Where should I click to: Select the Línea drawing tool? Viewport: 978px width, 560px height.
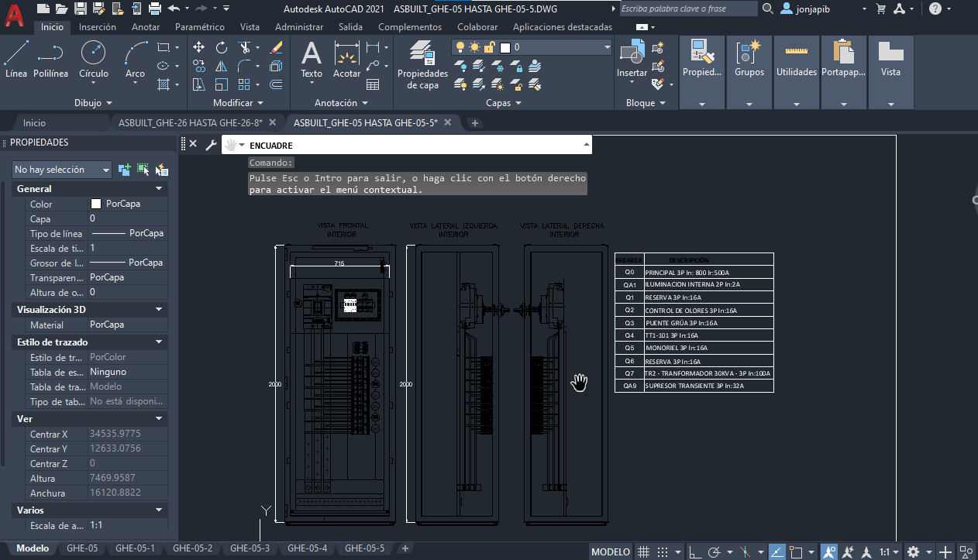16,60
